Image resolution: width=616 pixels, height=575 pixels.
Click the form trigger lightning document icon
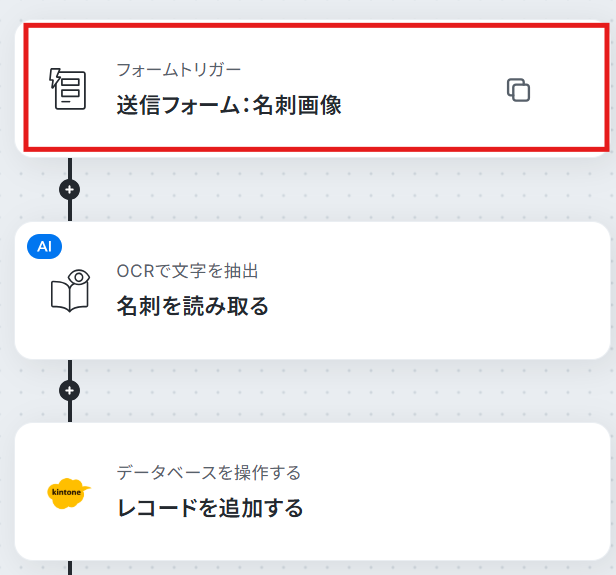(68, 89)
